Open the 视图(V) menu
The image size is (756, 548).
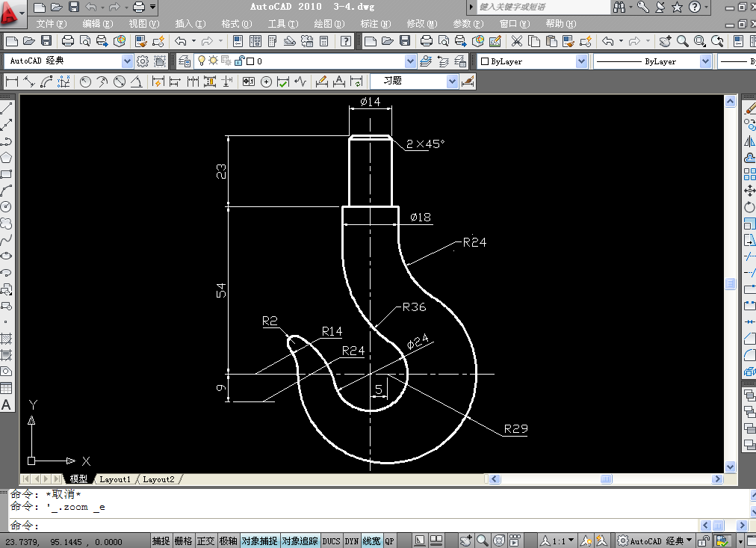pos(143,24)
